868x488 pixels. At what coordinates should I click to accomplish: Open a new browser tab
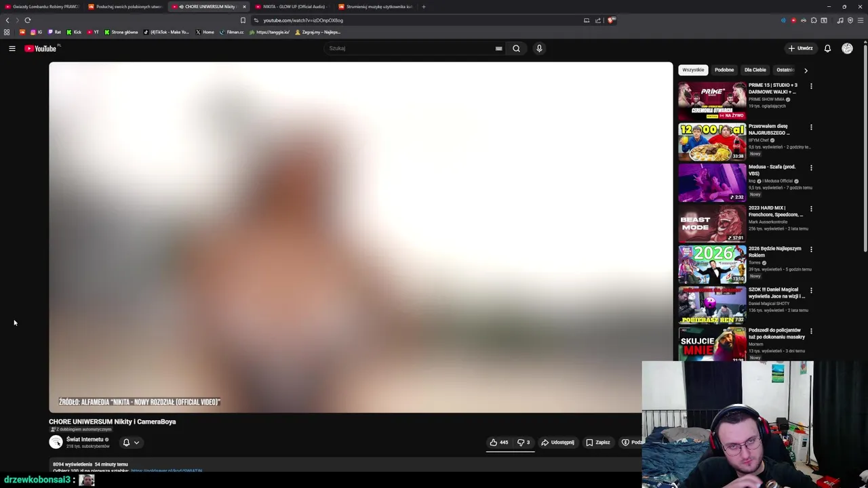[x=424, y=7]
